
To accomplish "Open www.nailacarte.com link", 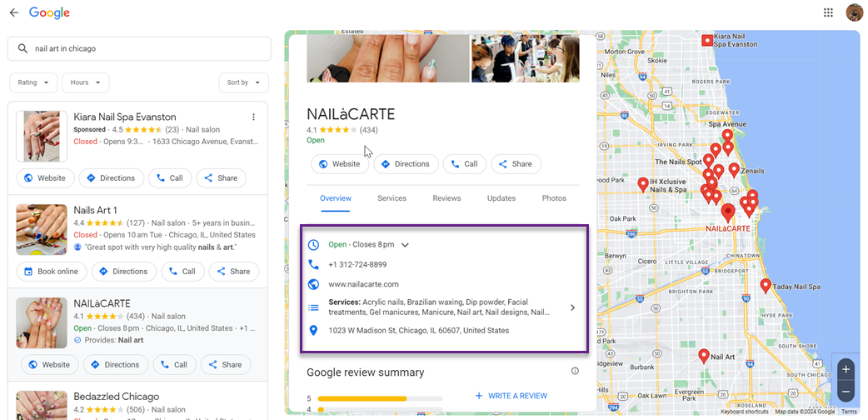I will (364, 284).
